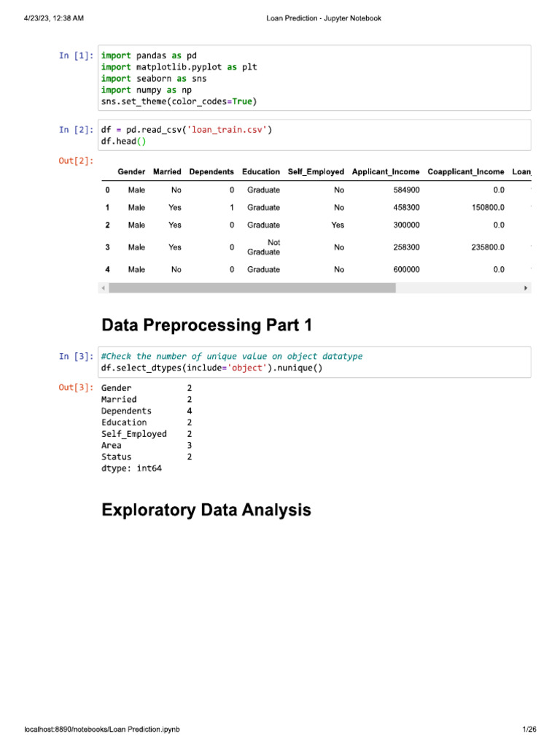
Task: Select the Self_Employed column header
Action: 316,172
